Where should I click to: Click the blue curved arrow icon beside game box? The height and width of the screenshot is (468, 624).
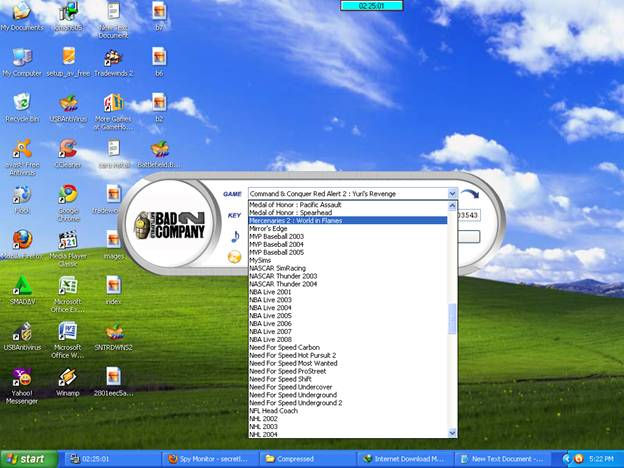click(470, 194)
